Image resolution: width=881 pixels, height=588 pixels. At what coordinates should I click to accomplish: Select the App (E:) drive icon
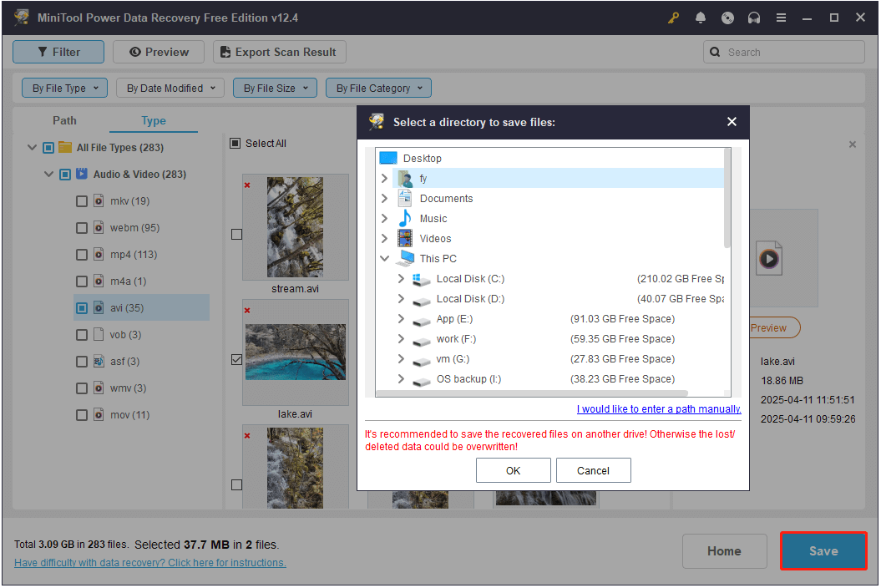click(x=422, y=321)
